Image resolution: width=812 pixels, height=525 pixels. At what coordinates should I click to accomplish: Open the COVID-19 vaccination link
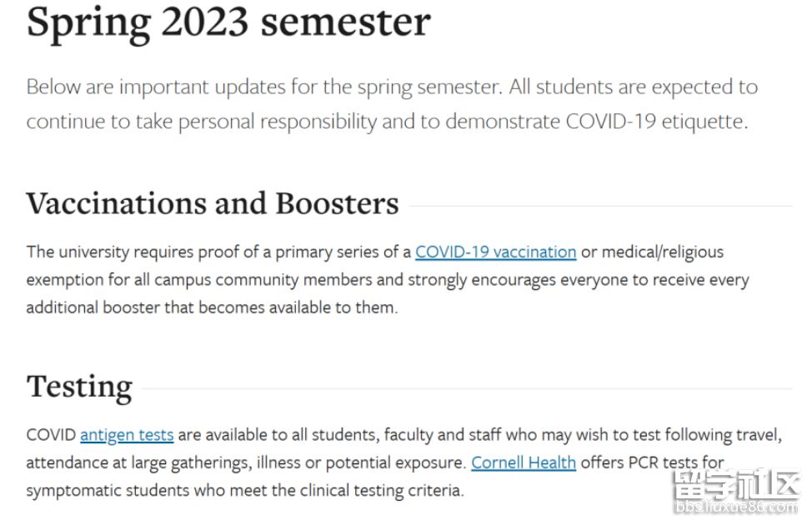pyautogui.click(x=495, y=252)
